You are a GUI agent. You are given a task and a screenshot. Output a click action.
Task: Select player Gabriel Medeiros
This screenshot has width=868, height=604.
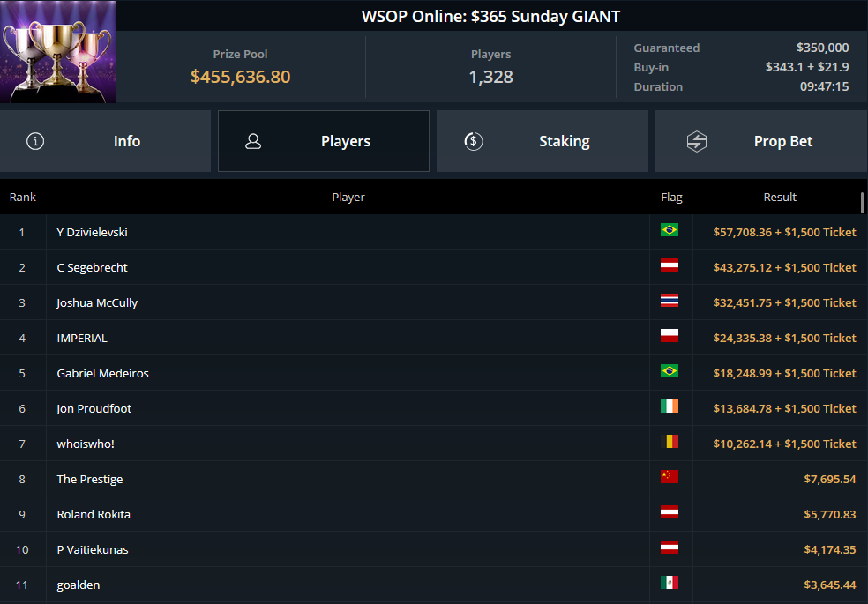tap(102, 373)
